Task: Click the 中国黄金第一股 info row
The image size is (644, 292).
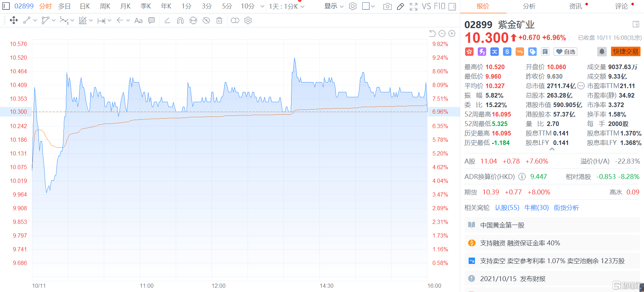Action: coord(502,225)
